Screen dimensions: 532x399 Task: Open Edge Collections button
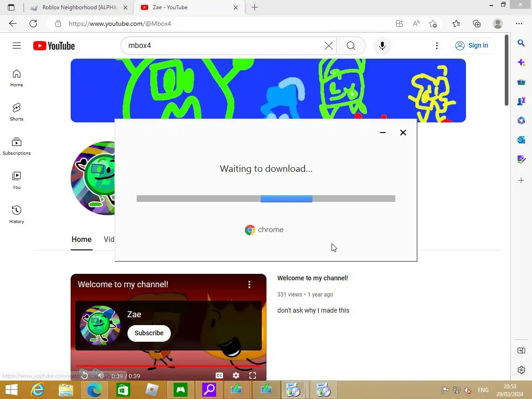[x=477, y=24]
